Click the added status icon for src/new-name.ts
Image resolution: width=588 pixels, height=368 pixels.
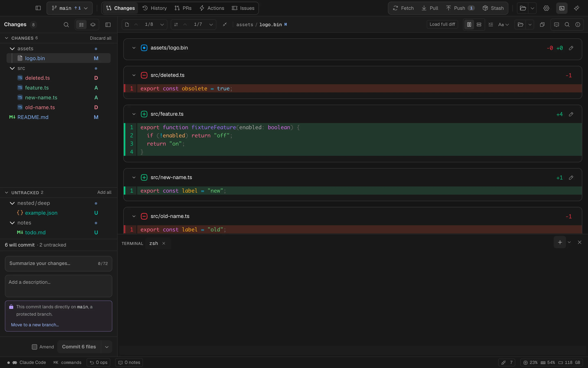144,177
